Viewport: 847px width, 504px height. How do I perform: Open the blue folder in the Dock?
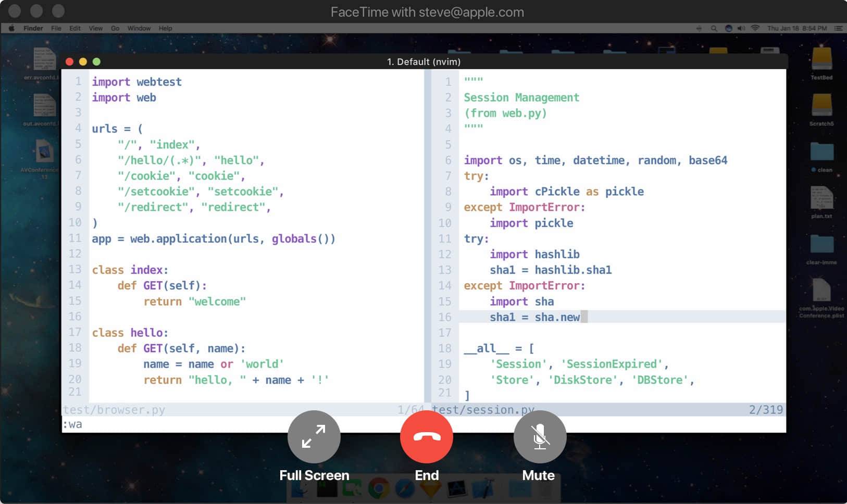[520, 489]
